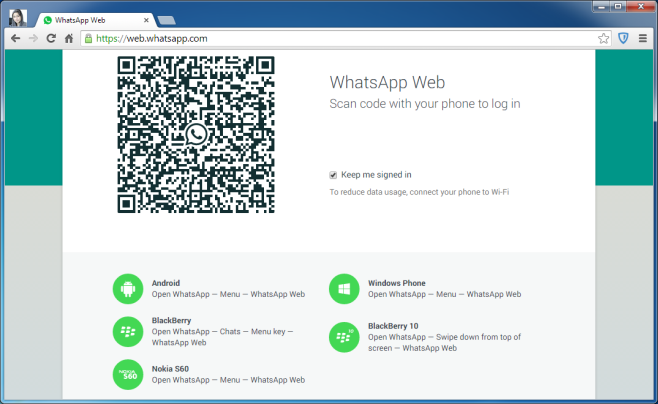Click the WhatsApp logo inside the QR code

point(196,134)
